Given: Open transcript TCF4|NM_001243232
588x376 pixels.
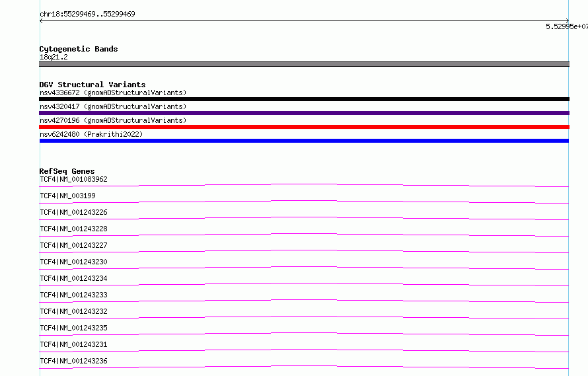Looking at the screenshot, I should tap(73, 311).
